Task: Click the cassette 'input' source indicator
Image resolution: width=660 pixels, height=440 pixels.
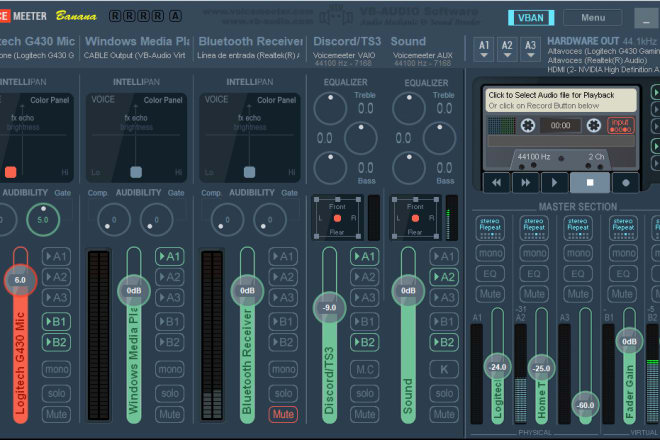Action: tap(620, 125)
